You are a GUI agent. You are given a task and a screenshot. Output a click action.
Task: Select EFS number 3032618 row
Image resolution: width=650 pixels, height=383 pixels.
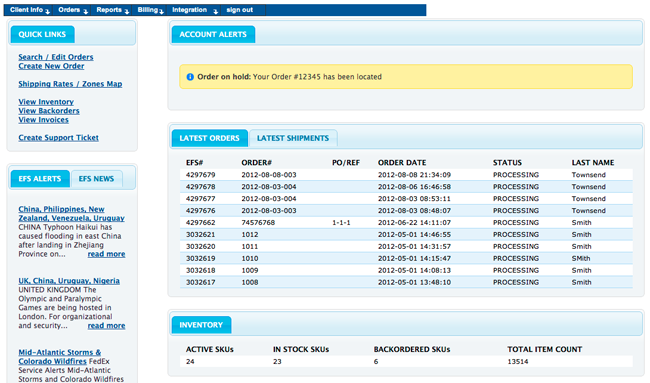pyautogui.click(x=201, y=270)
